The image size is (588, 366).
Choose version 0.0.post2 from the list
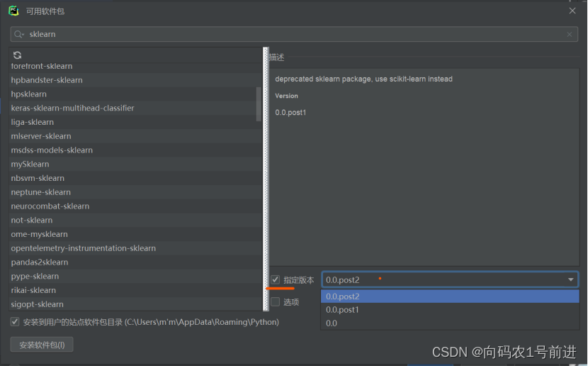(x=450, y=296)
